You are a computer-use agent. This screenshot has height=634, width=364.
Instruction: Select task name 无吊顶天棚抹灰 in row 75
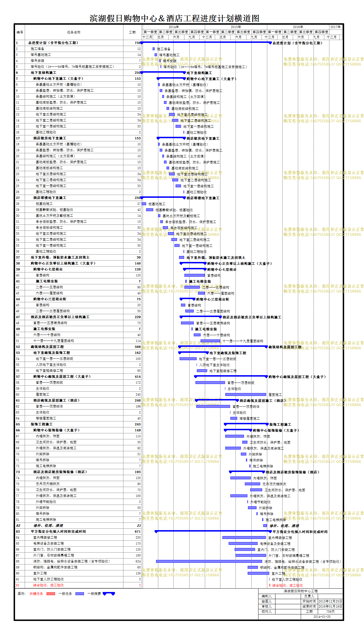click(48, 484)
